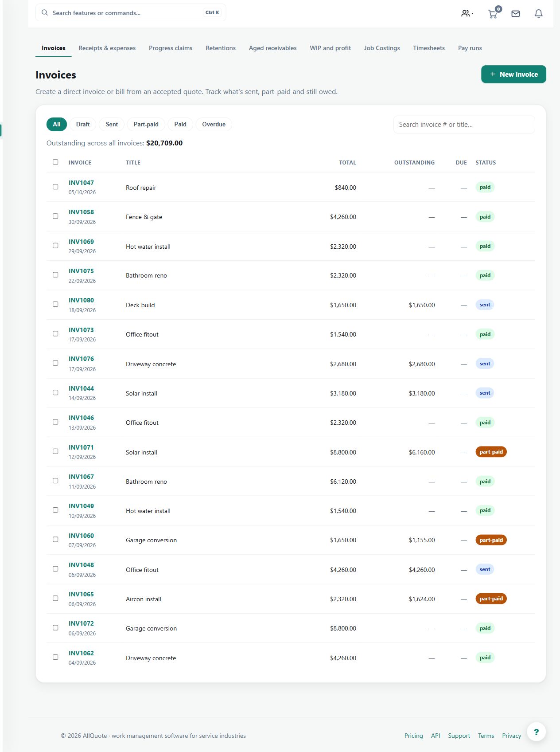
Task: Click the help question mark button
Action: (x=536, y=732)
